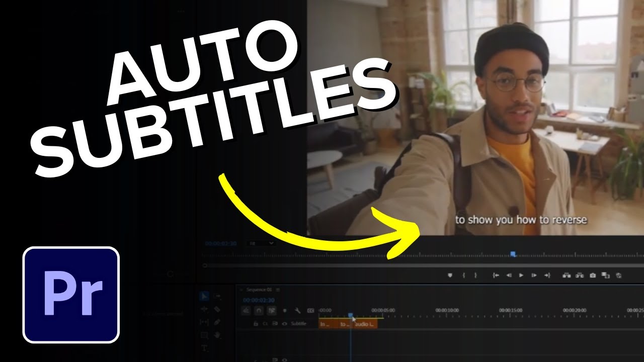Click the Premiere Pro Pr logo
The height and width of the screenshot is (362, 644).
71,295
